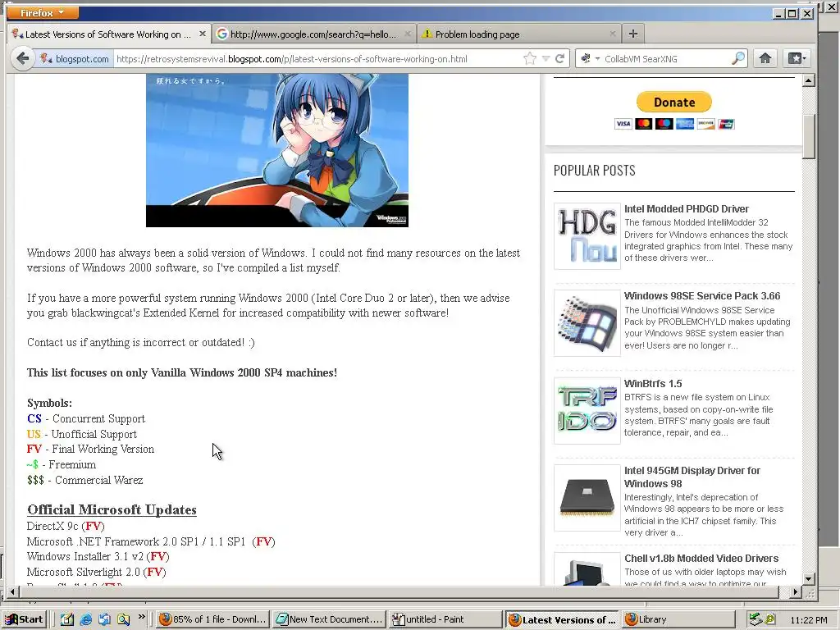Close the Latest Versions of Software tab
The width and height of the screenshot is (840, 630).
203,34
